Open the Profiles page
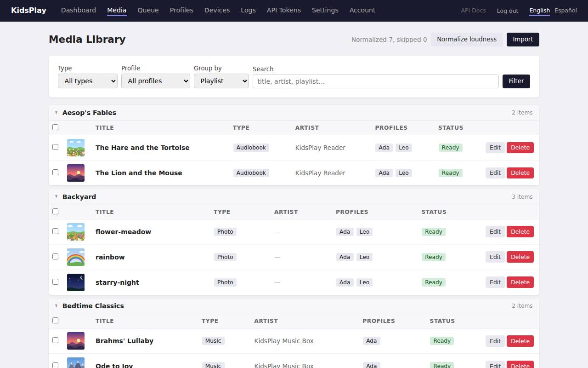The height and width of the screenshot is (368, 588). [181, 10]
